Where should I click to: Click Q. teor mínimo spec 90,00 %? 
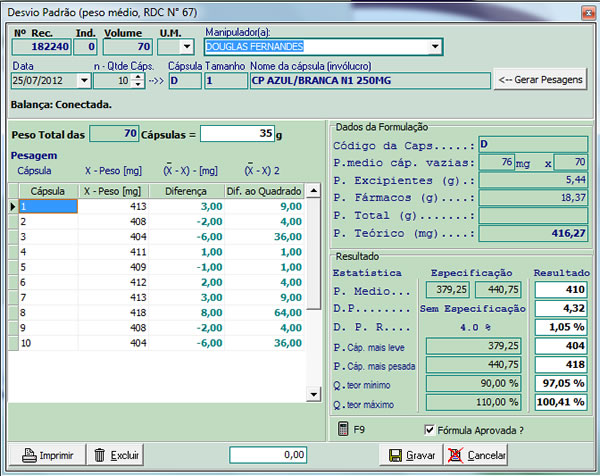[473, 383]
